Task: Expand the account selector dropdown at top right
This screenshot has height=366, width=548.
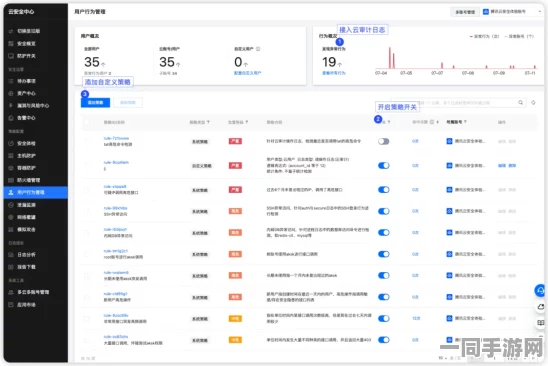Action: (540, 12)
